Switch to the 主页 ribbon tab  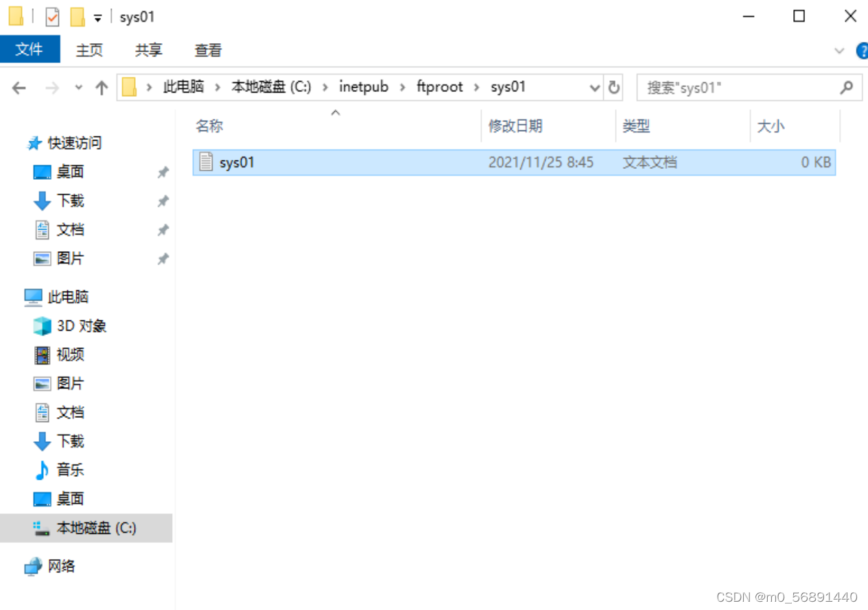89,50
